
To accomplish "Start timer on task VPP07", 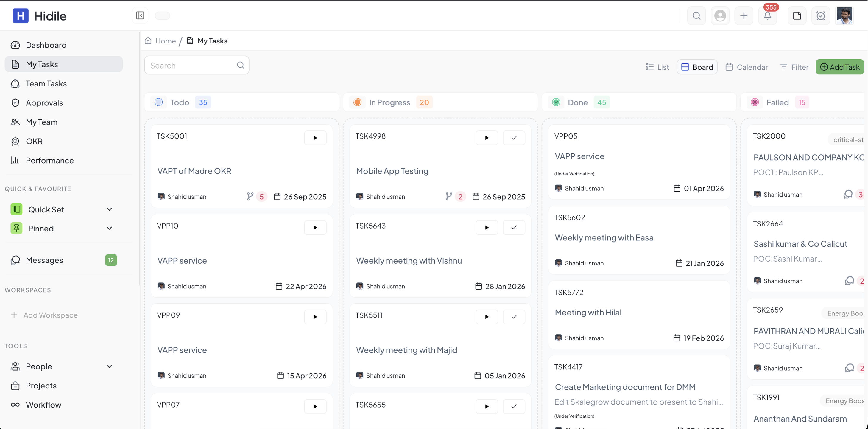I will [x=315, y=406].
